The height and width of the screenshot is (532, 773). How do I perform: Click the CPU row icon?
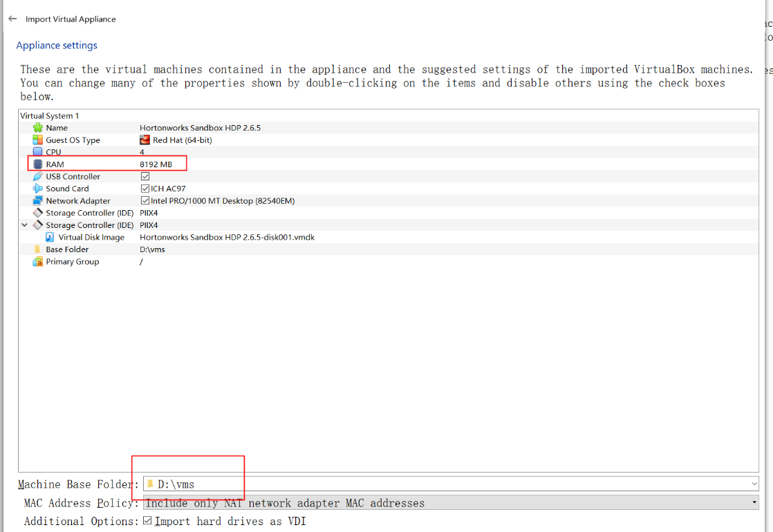pos(37,152)
